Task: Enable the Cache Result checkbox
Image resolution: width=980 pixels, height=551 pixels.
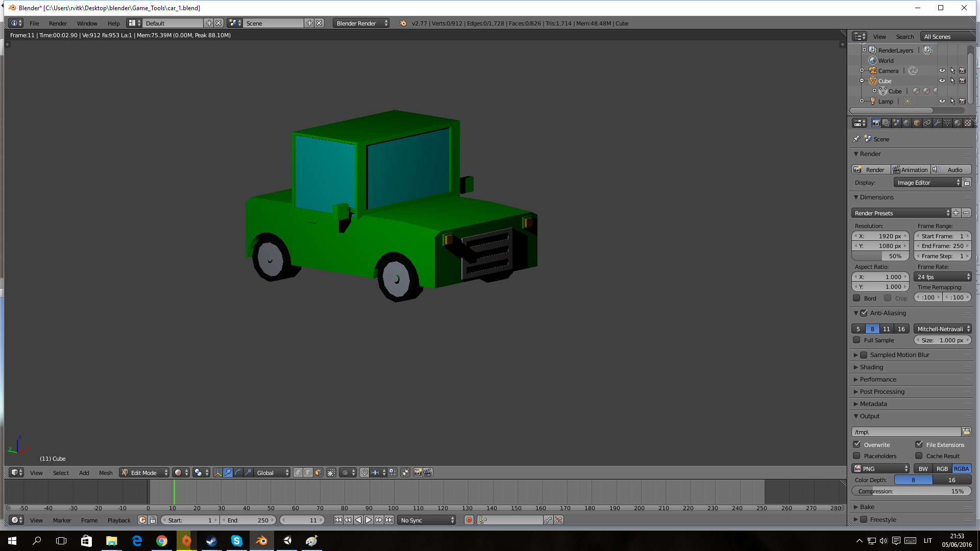Action: coord(919,456)
